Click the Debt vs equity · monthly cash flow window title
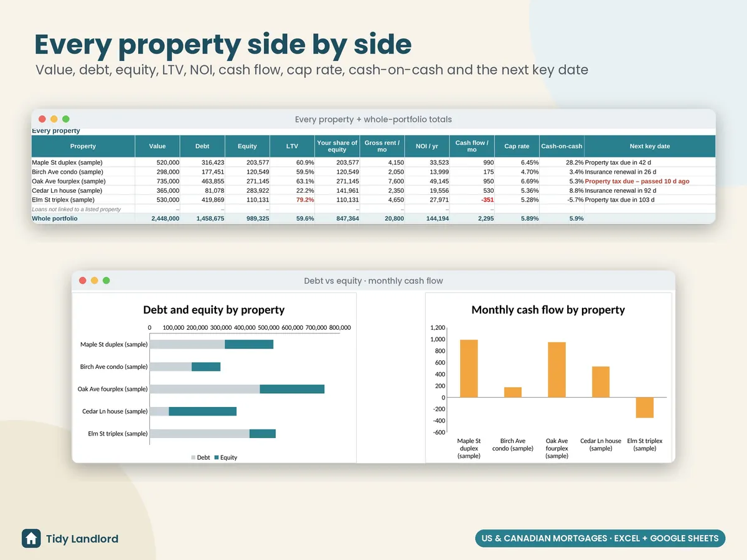The width and height of the screenshot is (747, 560). [374, 281]
